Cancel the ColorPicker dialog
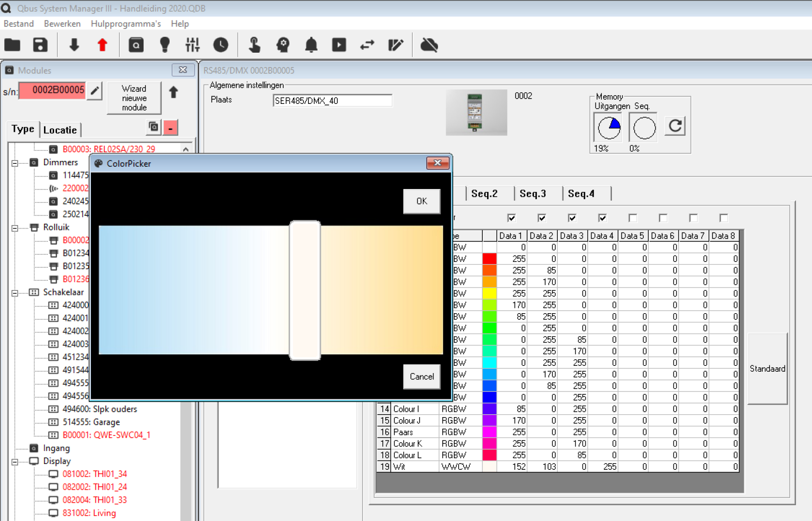This screenshot has width=812, height=521. pos(421,376)
